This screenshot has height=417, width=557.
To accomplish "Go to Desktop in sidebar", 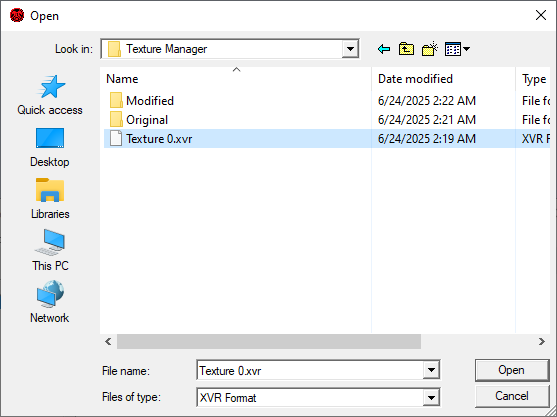I will (50, 147).
